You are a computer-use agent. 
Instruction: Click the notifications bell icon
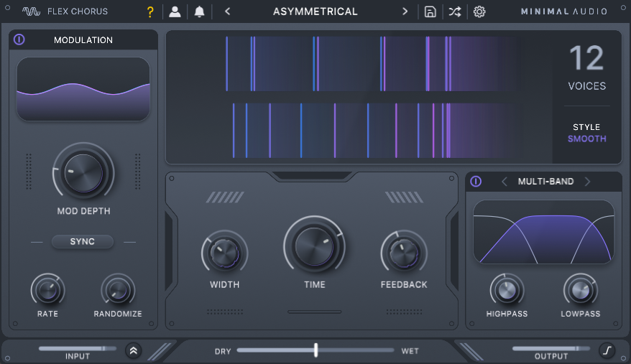199,11
